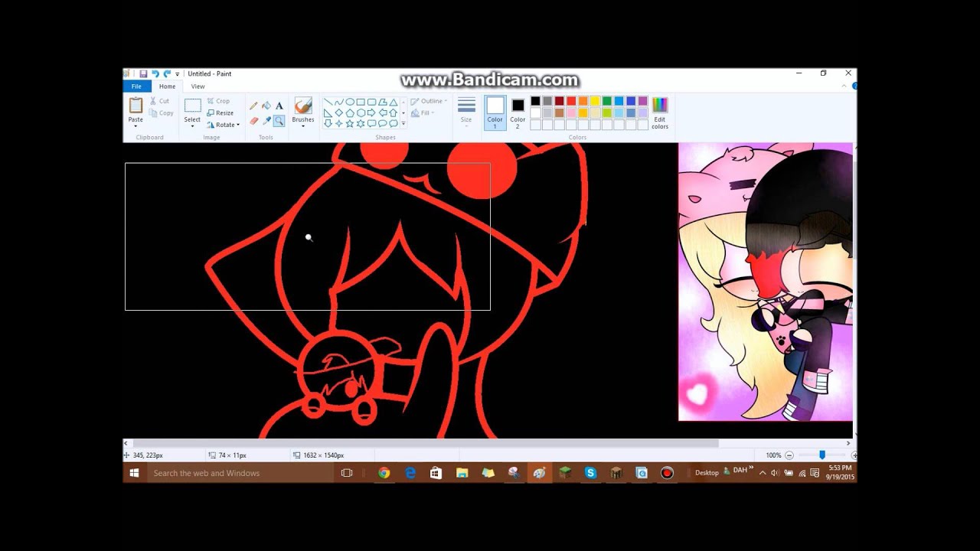The image size is (980, 551).
Task: Open Skype from the taskbar
Action: pos(590,473)
